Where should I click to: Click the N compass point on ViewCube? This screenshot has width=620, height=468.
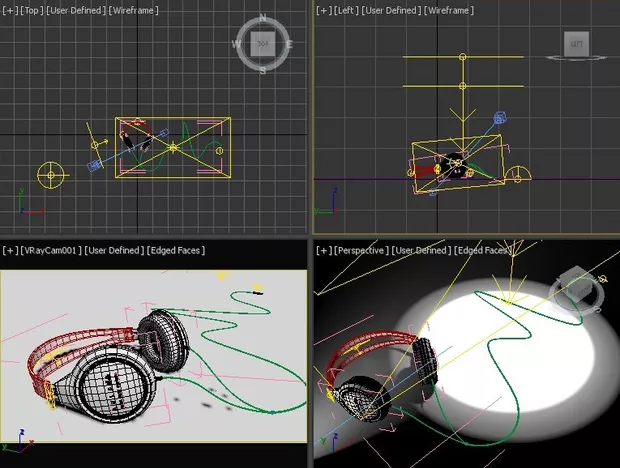(x=263, y=17)
